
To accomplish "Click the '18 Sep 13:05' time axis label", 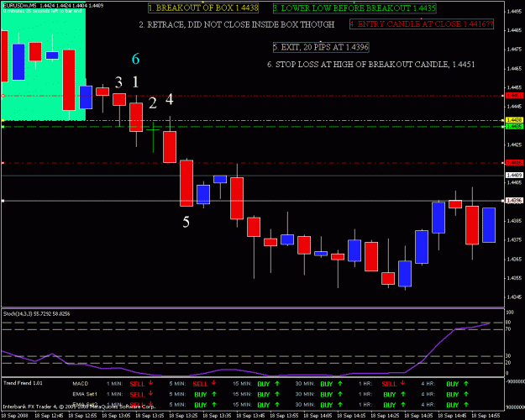I will coord(116,416).
